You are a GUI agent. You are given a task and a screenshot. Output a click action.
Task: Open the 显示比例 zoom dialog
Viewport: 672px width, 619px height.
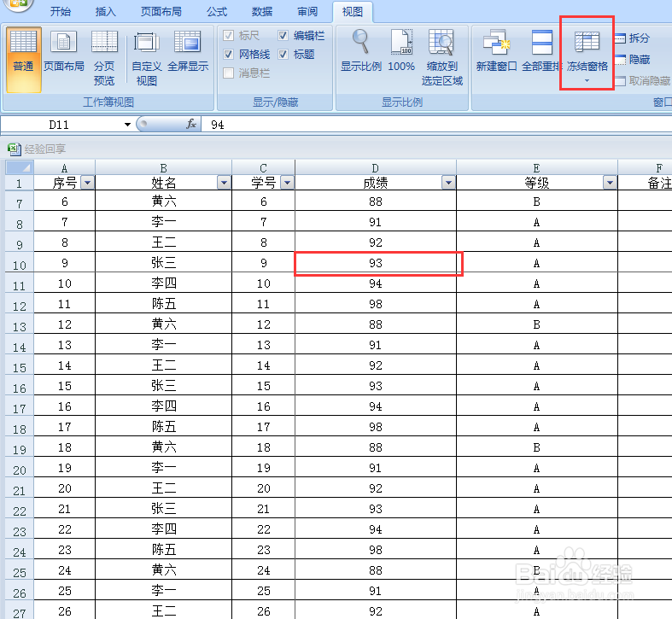[361, 52]
